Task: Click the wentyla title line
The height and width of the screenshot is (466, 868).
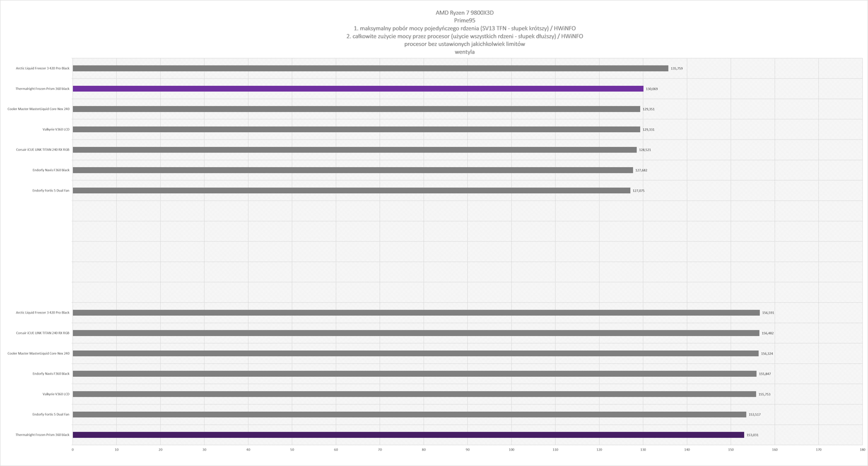Action: (x=465, y=52)
